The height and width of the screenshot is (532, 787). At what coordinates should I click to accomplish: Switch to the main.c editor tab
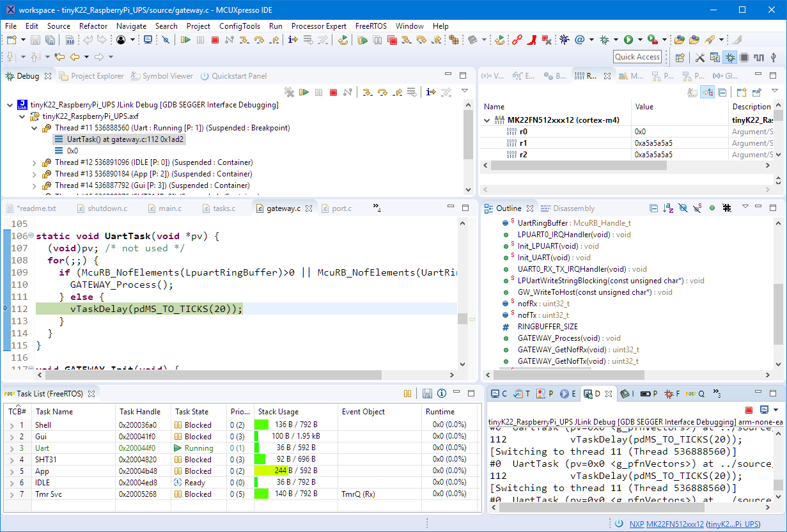(x=169, y=208)
